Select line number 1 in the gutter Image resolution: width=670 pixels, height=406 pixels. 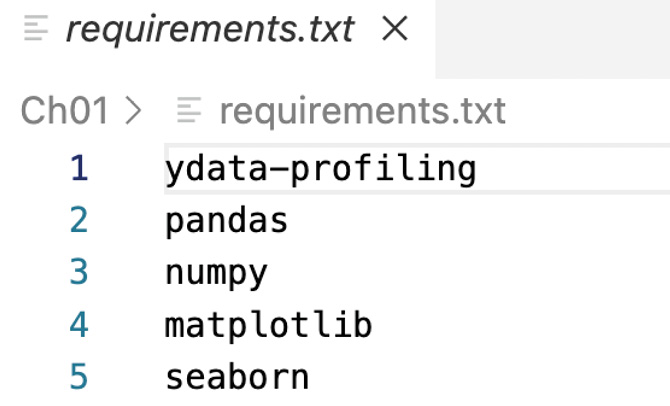[x=79, y=168]
